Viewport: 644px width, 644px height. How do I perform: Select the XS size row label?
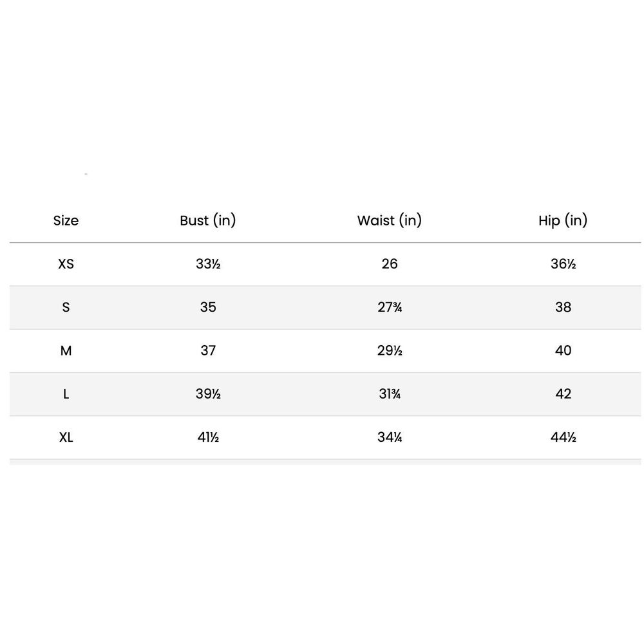click(66, 263)
